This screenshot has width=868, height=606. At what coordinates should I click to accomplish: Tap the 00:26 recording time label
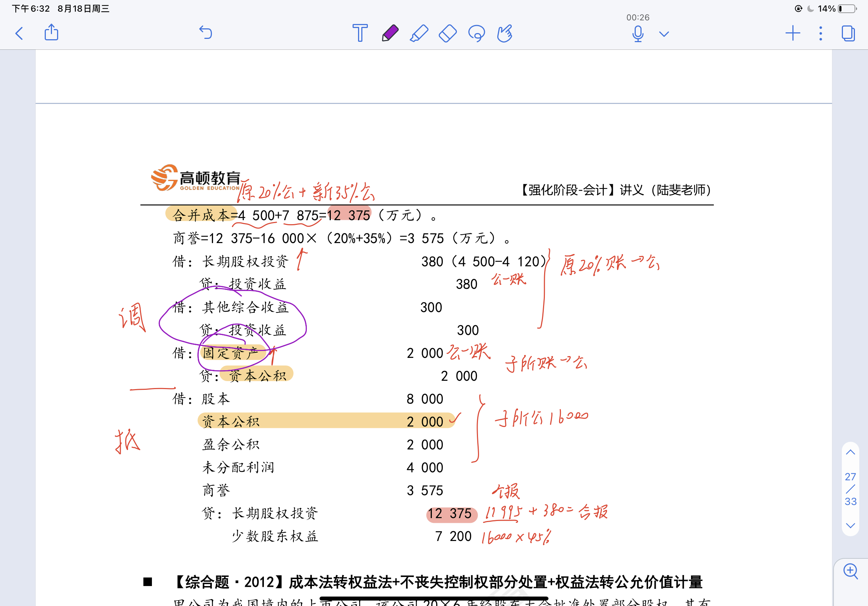coord(638,17)
